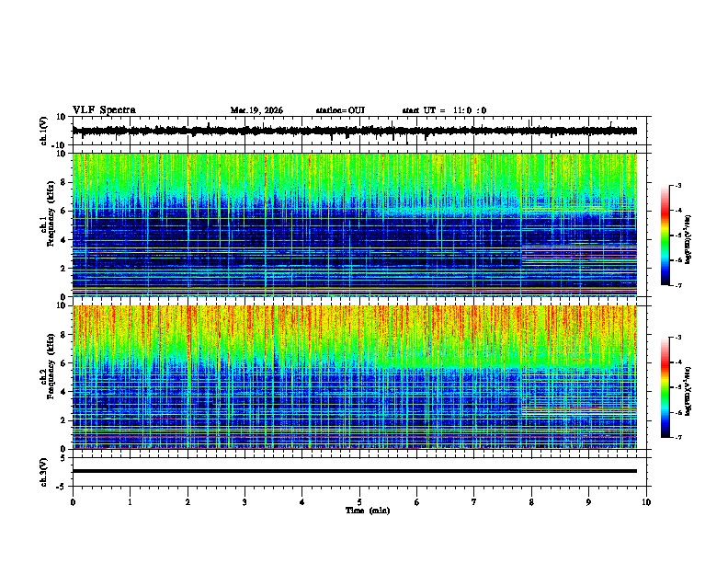Click time axis tick label "8"
728x563 pixels.
(531, 502)
